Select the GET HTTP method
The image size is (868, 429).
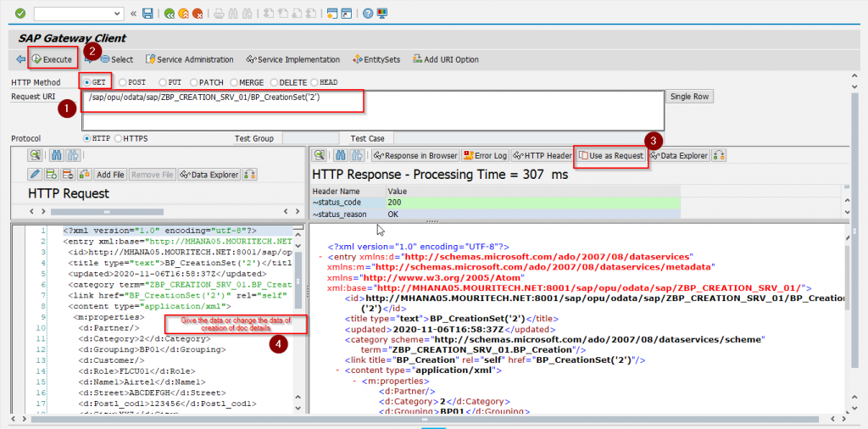(87, 82)
